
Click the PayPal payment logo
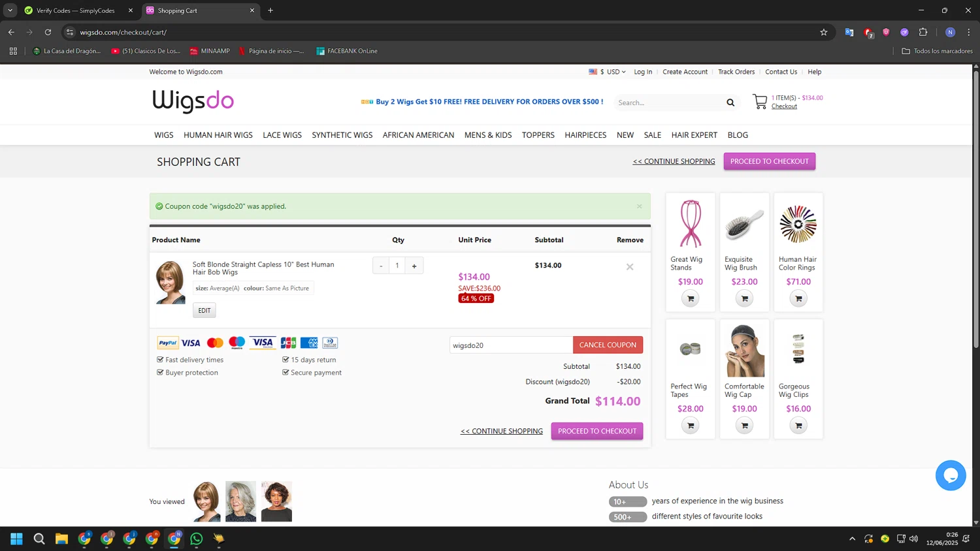click(x=168, y=343)
